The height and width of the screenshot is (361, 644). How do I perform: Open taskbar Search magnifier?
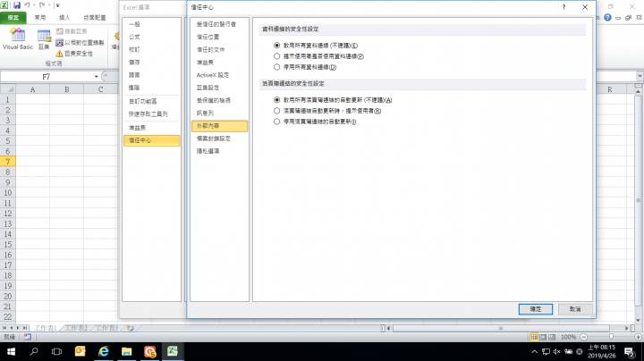[34, 351]
